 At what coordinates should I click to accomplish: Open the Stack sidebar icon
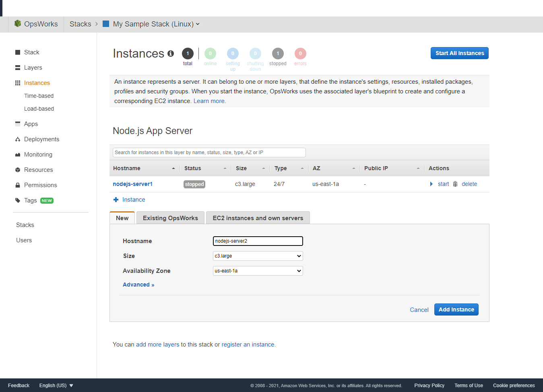pyautogui.click(x=18, y=52)
